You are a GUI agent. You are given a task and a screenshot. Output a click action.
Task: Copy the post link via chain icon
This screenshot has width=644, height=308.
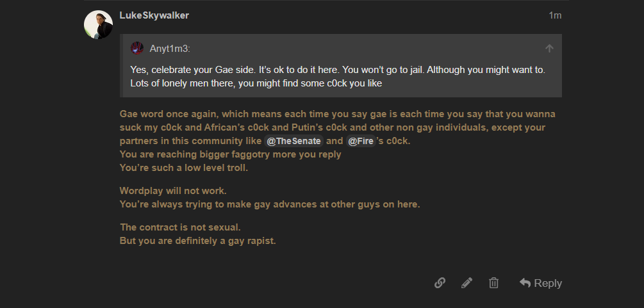[x=440, y=283]
